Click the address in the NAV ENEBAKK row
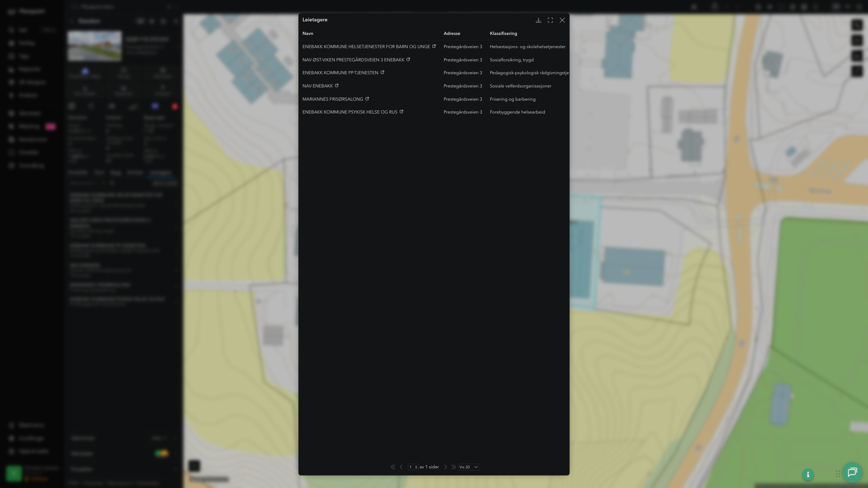868x488 pixels. 463,86
